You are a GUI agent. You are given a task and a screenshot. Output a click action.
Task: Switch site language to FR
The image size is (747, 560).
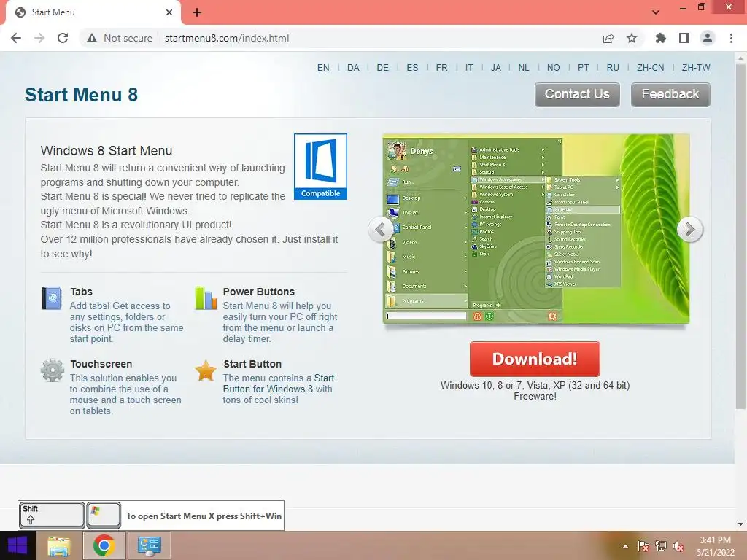[441, 68]
